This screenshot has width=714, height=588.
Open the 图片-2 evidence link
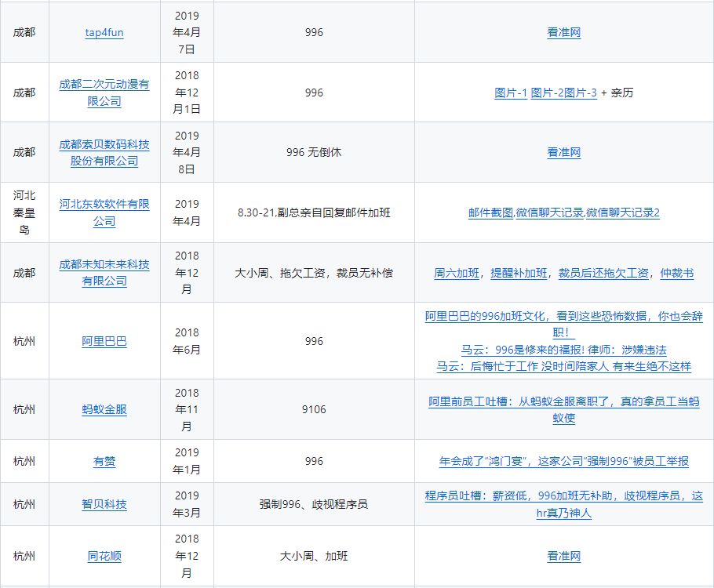click(x=548, y=93)
